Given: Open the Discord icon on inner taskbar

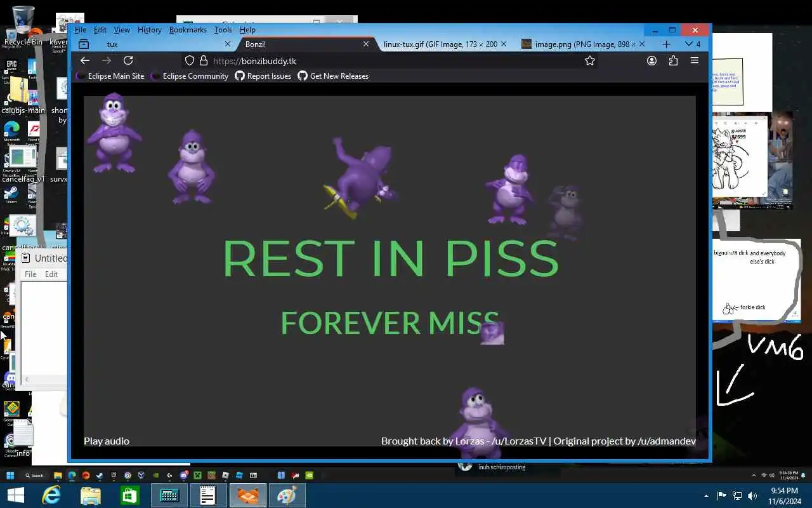Looking at the screenshot, I should click(x=184, y=475).
